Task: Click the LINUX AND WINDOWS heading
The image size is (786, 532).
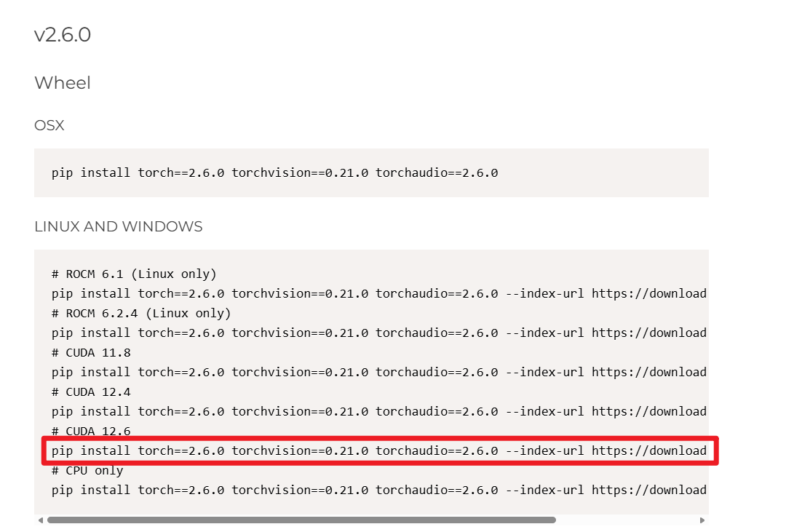Action: (x=119, y=226)
